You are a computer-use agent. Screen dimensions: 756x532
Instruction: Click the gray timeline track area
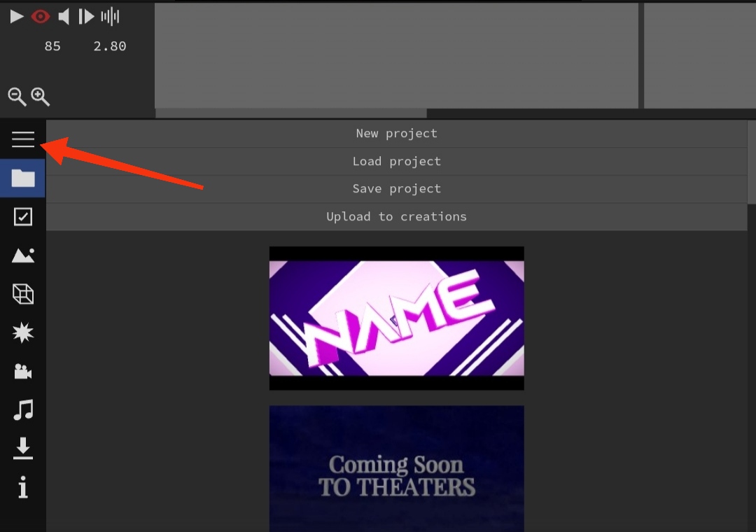(396, 55)
